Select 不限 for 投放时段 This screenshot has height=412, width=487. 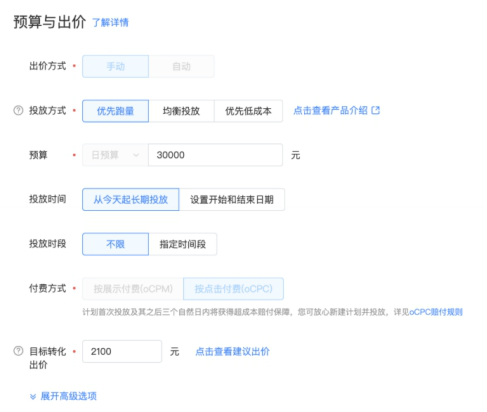pyautogui.click(x=115, y=244)
